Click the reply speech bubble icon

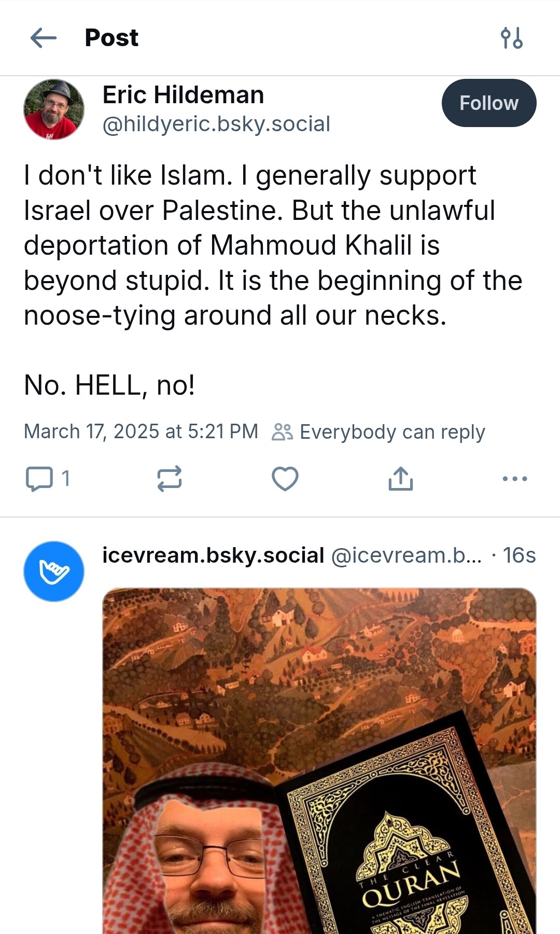point(39,479)
